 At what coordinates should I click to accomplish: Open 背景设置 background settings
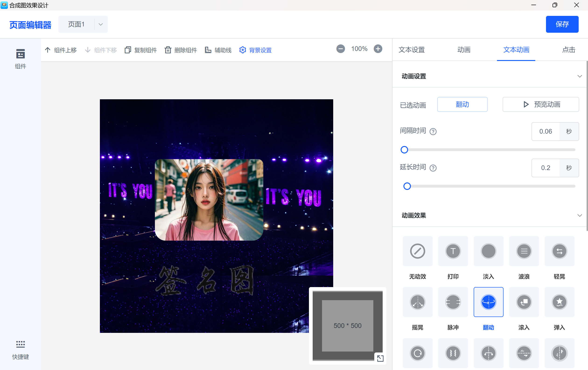[255, 50]
